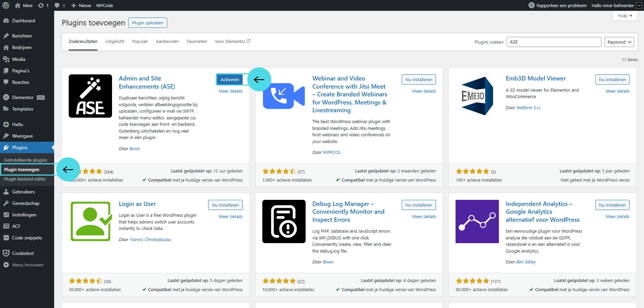Expand the Keyword search type dropdown
The image size is (644, 308).
click(x=619, y=42)
